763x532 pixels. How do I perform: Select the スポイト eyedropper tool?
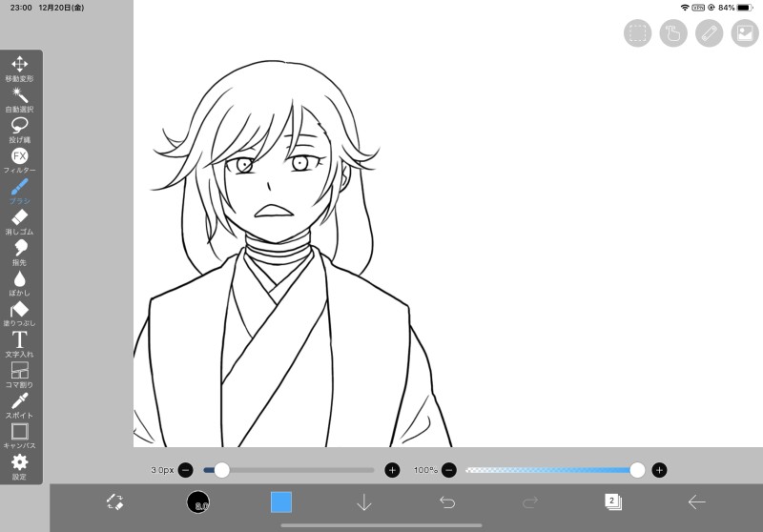(x=19, y=405)
